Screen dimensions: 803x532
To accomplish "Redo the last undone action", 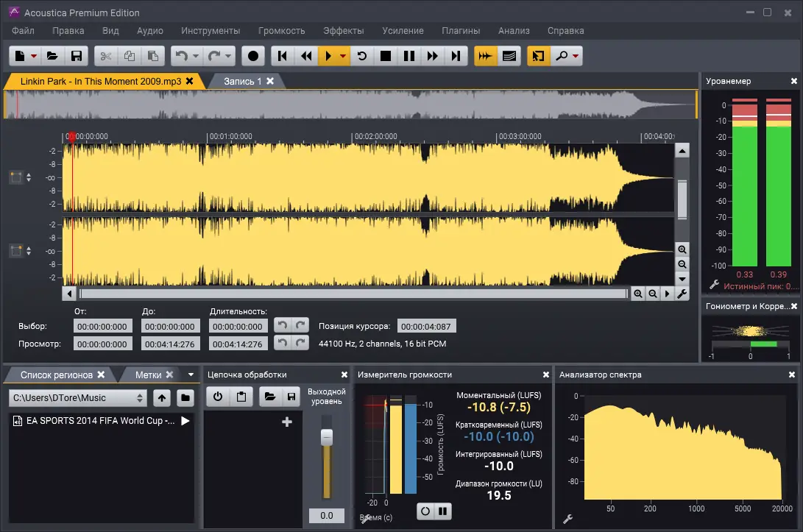I will 214,56.
